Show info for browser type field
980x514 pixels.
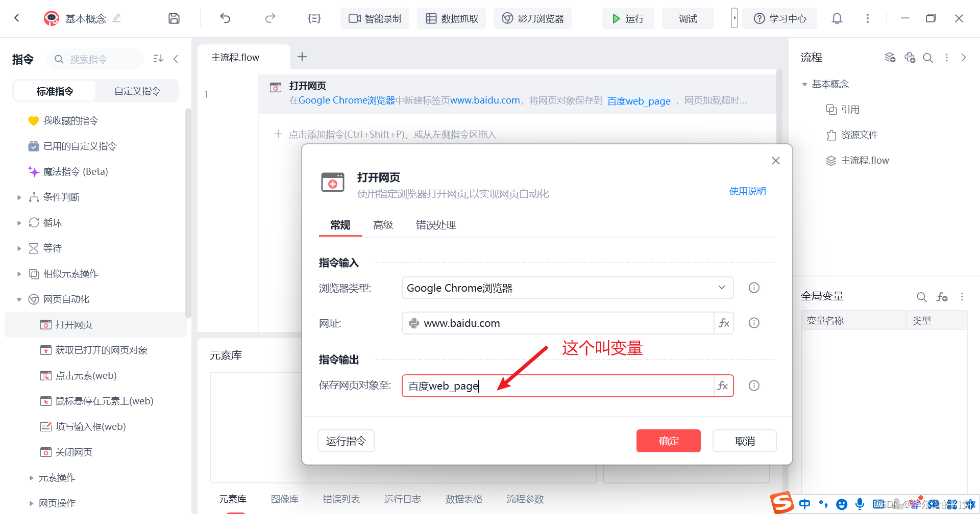click(754, 288)
